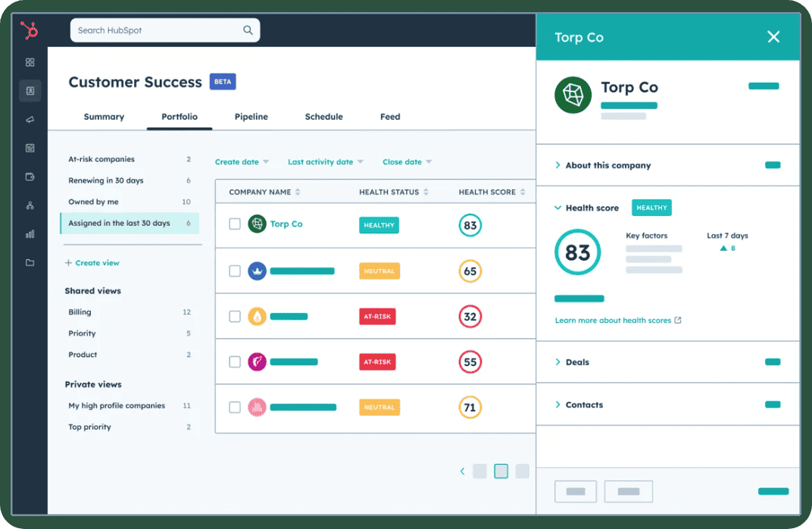Sort by Health Score column arrows
Image resolution: width=812 pixels, height=529 pixels.
523,192
